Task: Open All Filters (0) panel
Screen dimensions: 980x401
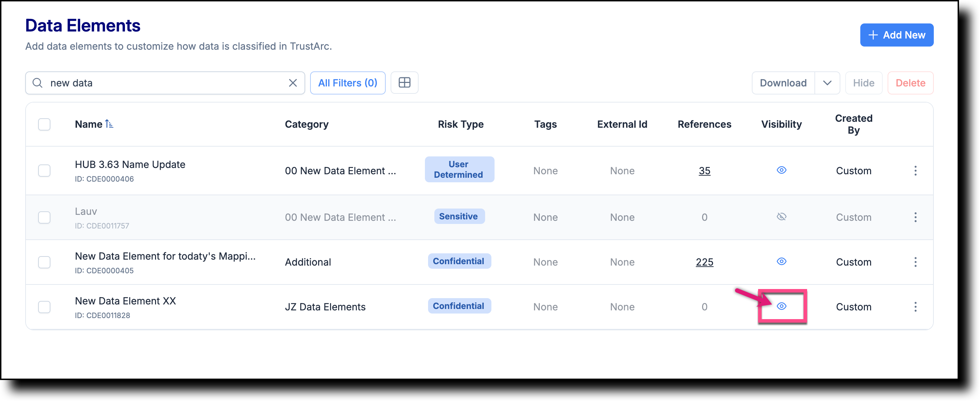Action: tap(347, 83)
